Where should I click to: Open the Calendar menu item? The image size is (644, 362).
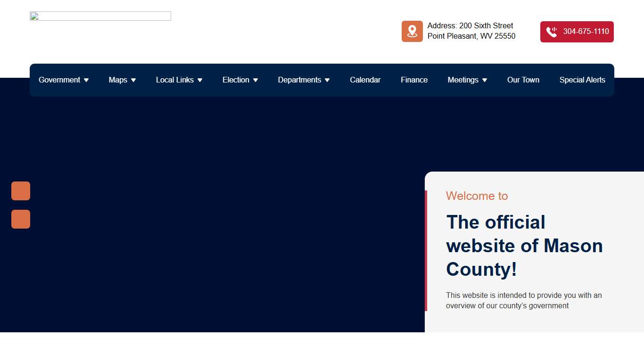click(365, 80)
